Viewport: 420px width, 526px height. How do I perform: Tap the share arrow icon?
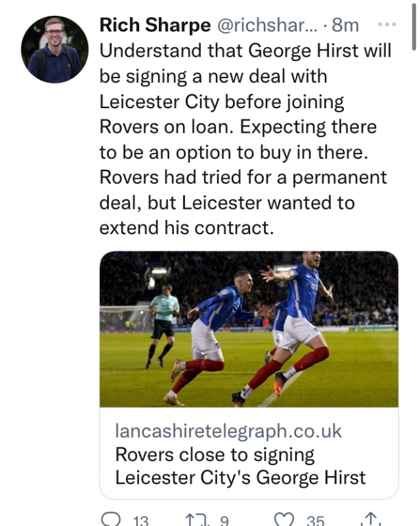372,520
